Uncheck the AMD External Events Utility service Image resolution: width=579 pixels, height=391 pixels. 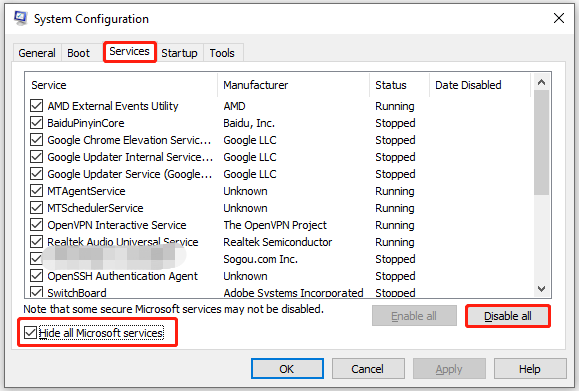pos(36,106)
